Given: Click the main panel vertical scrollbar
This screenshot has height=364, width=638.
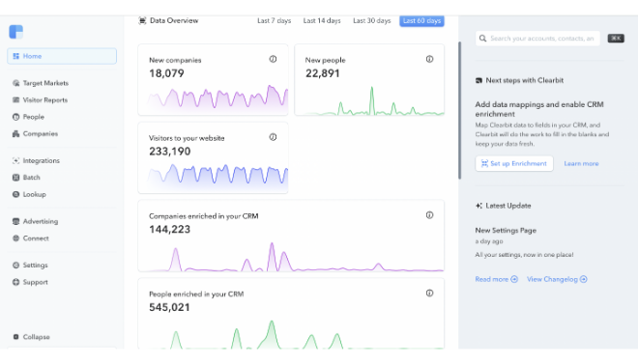Looking at the screenshot, I should coord(459,110).
